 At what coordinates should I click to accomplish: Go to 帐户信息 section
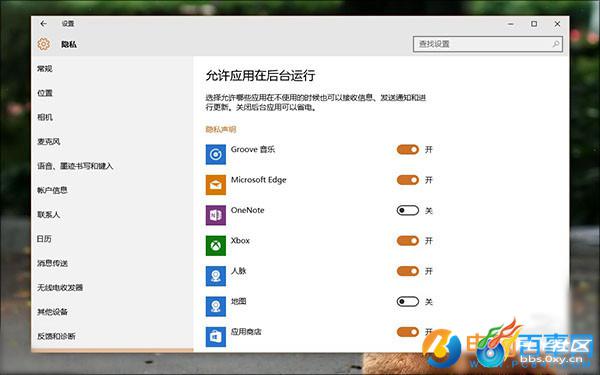coord(52,190)
